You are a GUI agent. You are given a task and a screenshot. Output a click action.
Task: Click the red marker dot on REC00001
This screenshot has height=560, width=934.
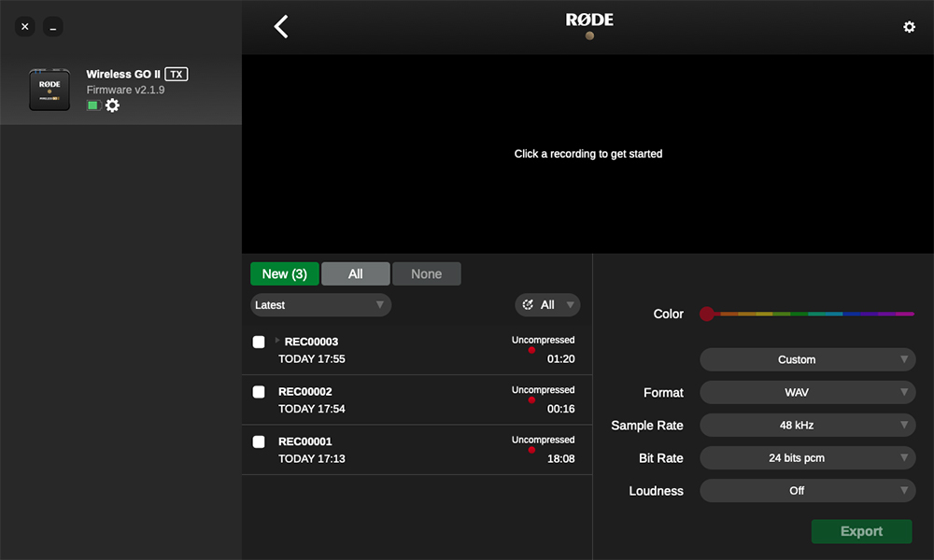531,450
